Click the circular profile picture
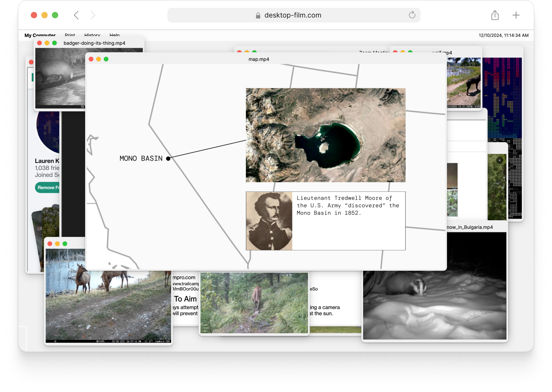The image size is (552, 392). 48,132
